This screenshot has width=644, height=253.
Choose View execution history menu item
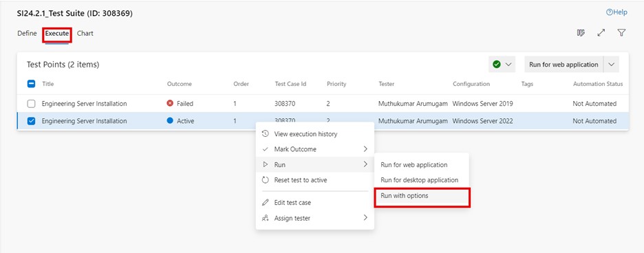[x=315, y=134]
